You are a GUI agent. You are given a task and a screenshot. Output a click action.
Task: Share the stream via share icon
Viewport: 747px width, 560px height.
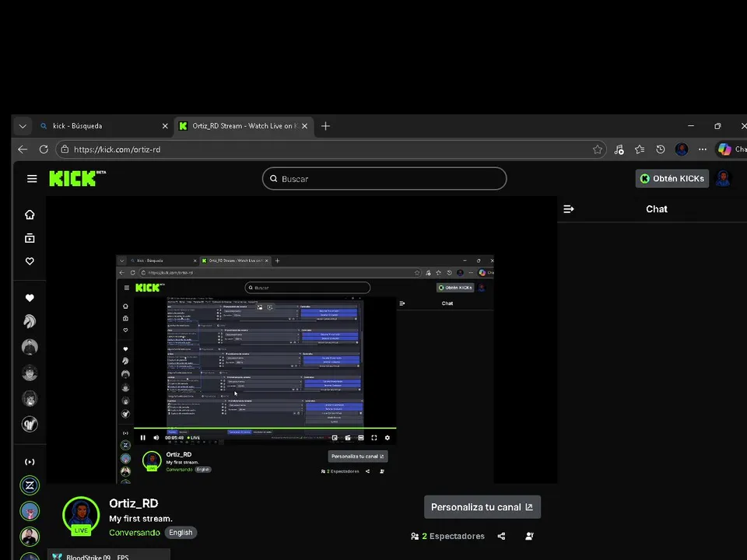pyautogui.click(x=501, y=536)
